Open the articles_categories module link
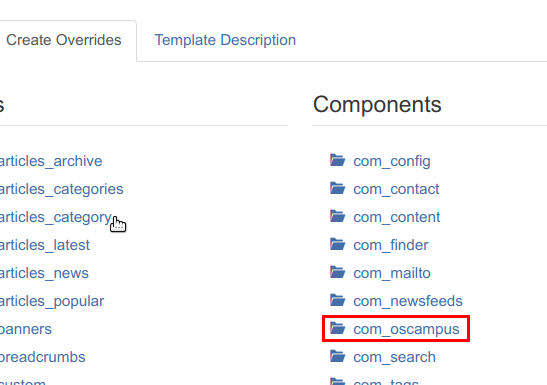The image size is (547, 385). [x=61, y=189]
